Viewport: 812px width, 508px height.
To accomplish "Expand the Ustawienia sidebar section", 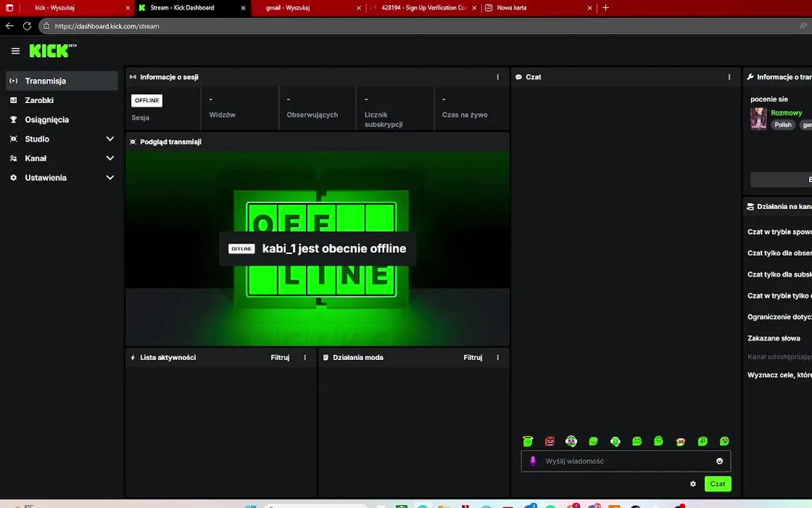I will pos(61,177).
